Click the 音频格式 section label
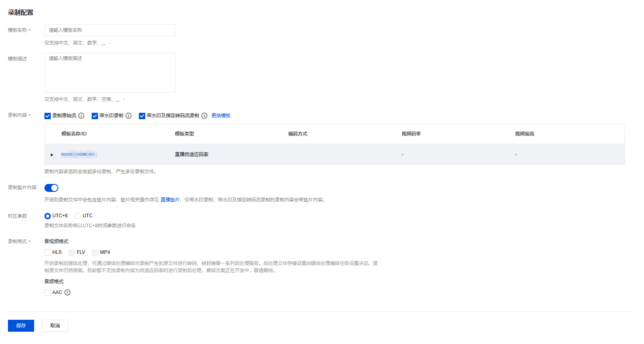The width and height of the screenshot is (644, 344). pyautogui.click(x=54, y=282)
